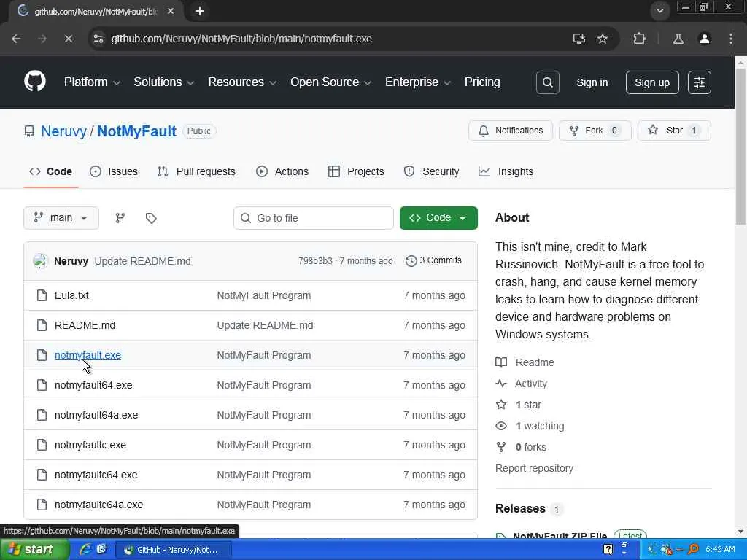Viewport: 747px width, 560px height.
Task: Open the Readme link in About
Action: 525,362
